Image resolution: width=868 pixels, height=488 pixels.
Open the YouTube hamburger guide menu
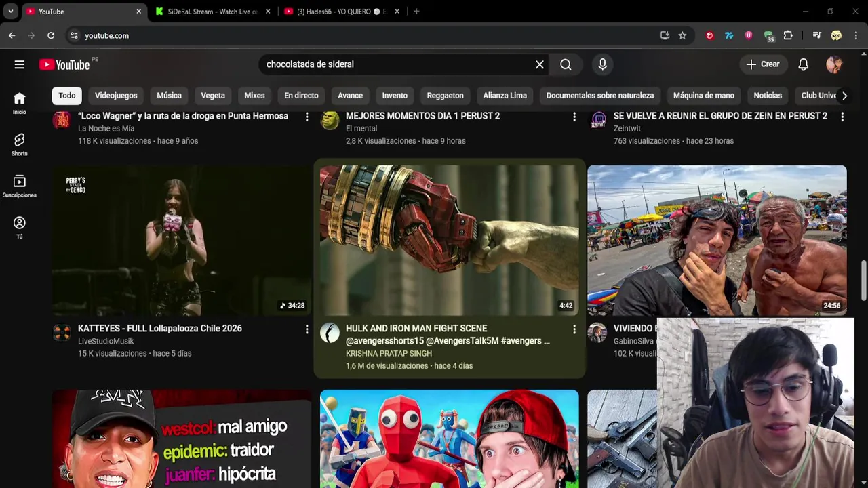click(20, 64)
